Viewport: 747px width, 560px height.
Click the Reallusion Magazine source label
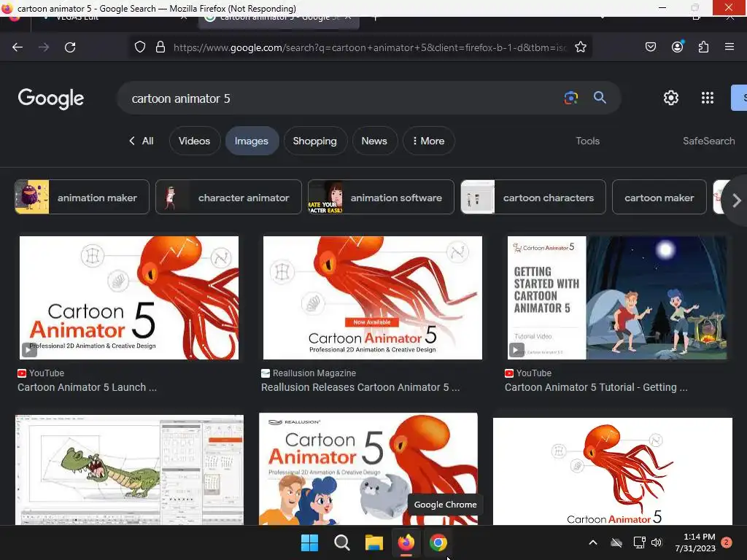pyautogui.click(x=314, y=373)
